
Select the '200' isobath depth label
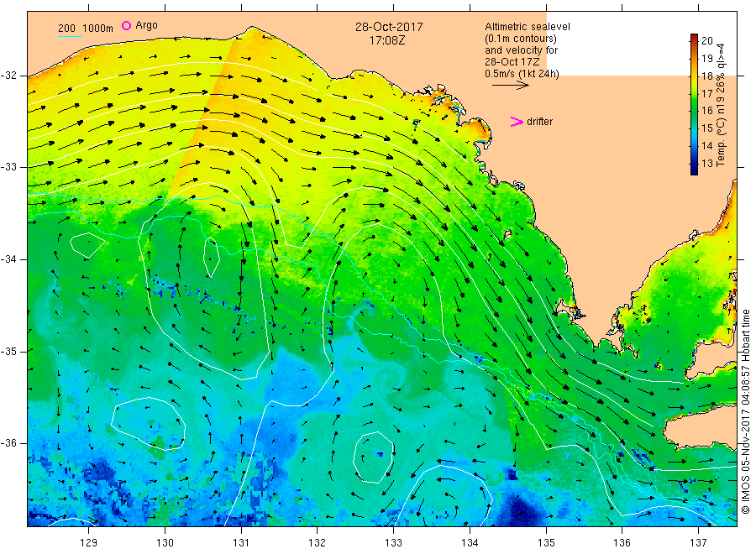tap(66, 29)
